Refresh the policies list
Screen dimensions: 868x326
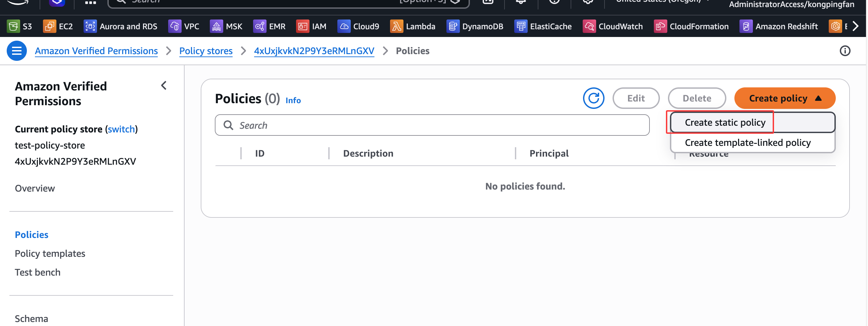pos(593,98)
